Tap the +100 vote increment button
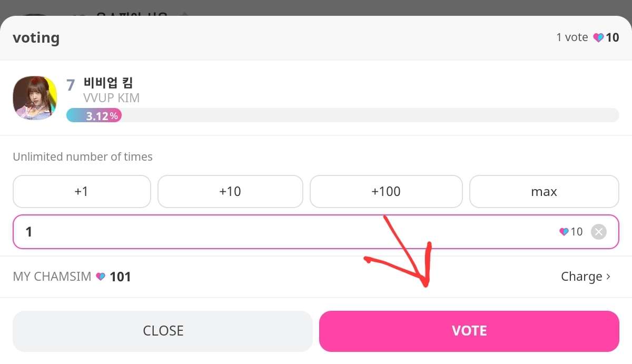 [386, 192]
